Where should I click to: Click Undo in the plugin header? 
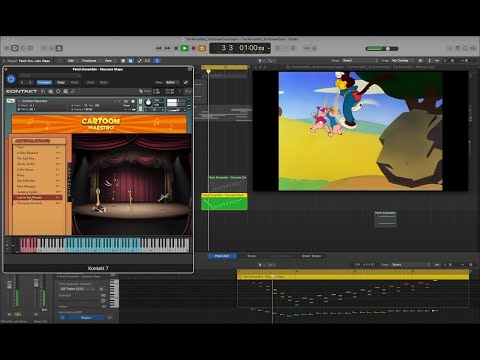(90, 82)
